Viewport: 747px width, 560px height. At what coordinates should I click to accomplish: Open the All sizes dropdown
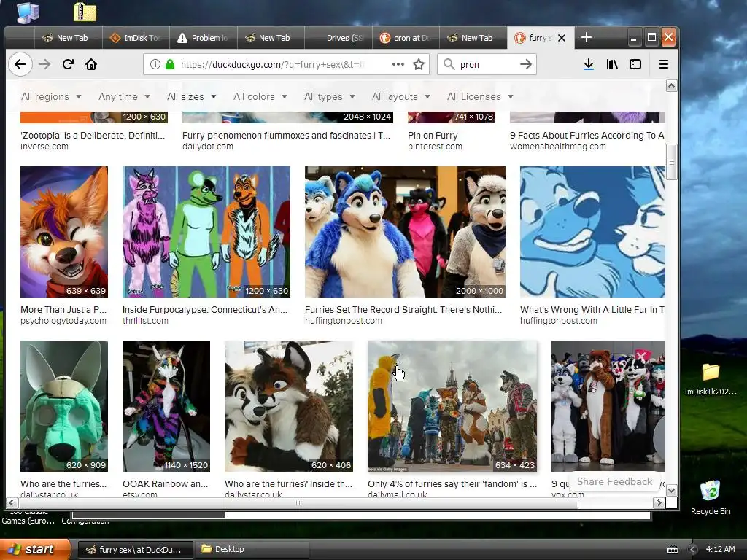coord(192,97)
